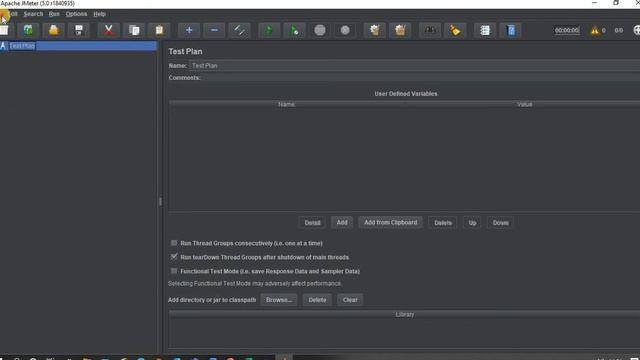Click the split pane divider handle
The height and width of the screenshot is (360, 640).
click(x=160, y=201)
